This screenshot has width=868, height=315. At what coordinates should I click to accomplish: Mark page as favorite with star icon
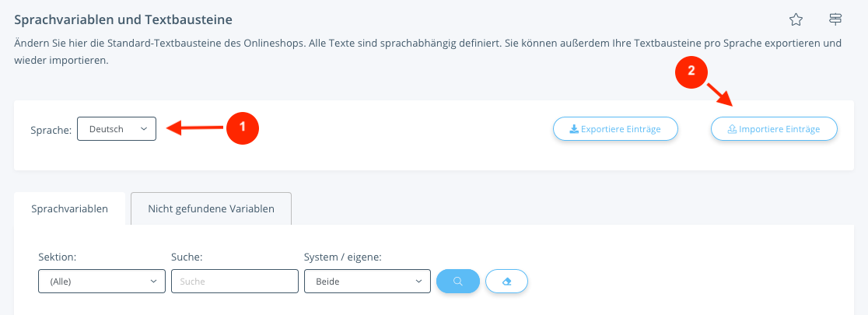(x=796, y=20)
